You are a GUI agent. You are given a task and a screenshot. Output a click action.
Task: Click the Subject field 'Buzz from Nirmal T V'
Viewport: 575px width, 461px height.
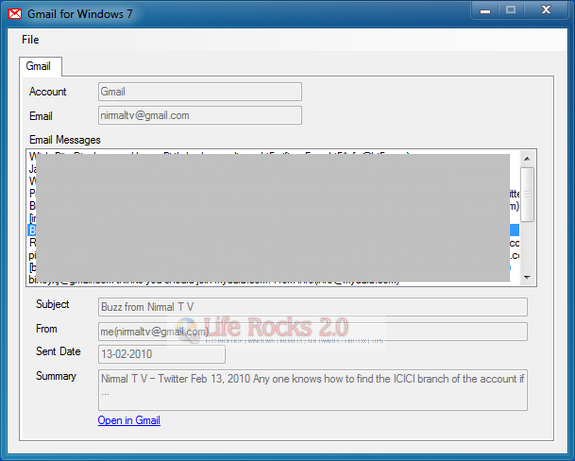point(313,307)
